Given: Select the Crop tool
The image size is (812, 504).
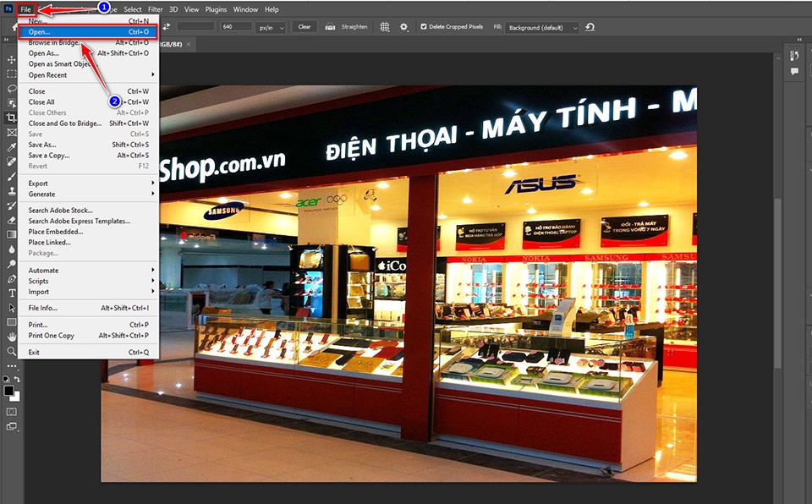Looking at the screenshot, I should (x=11, y=118).
